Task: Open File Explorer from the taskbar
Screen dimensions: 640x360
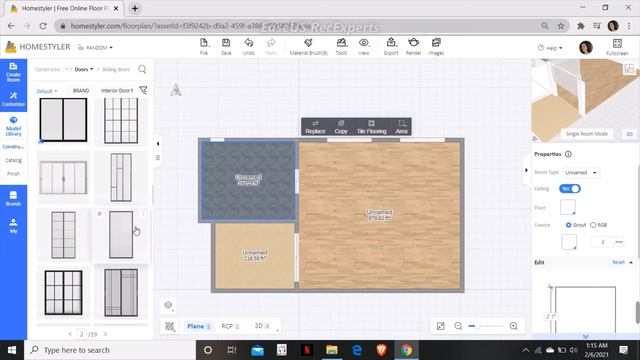Action: [x=331, y=350]
